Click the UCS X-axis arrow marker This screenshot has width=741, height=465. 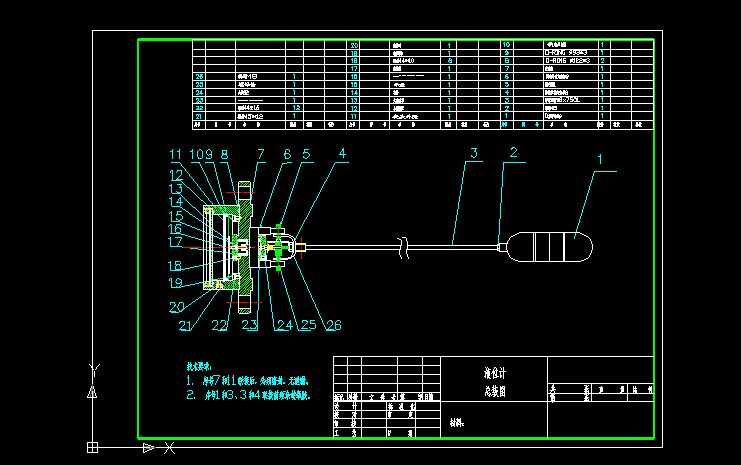click(x=149, y=448)
